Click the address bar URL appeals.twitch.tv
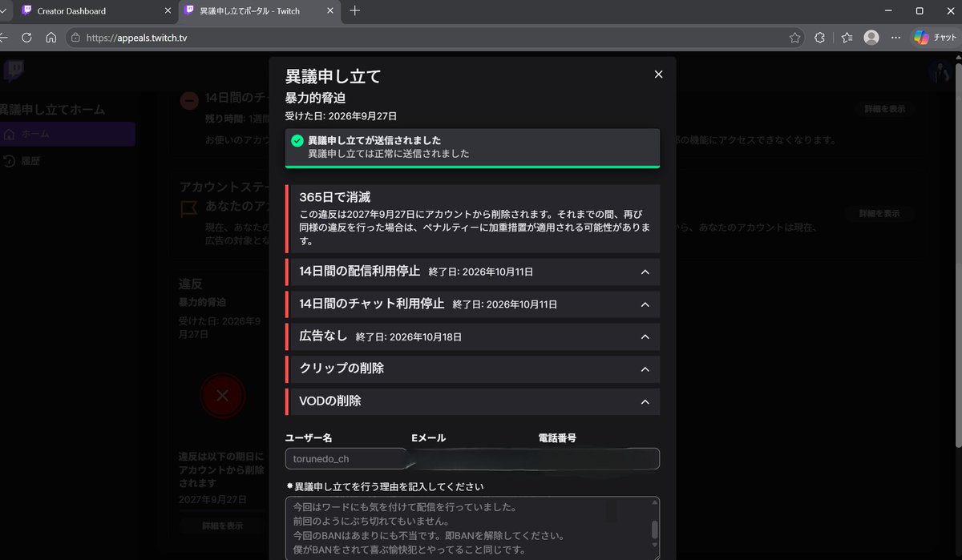Image resolution: width=962 pixels, height=560 pixels. coord(136,38)
